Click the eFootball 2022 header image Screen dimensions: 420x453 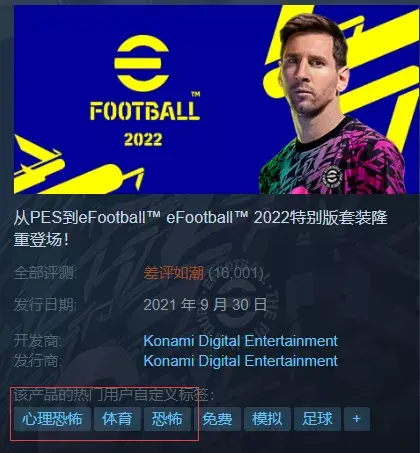click(216, 99)
